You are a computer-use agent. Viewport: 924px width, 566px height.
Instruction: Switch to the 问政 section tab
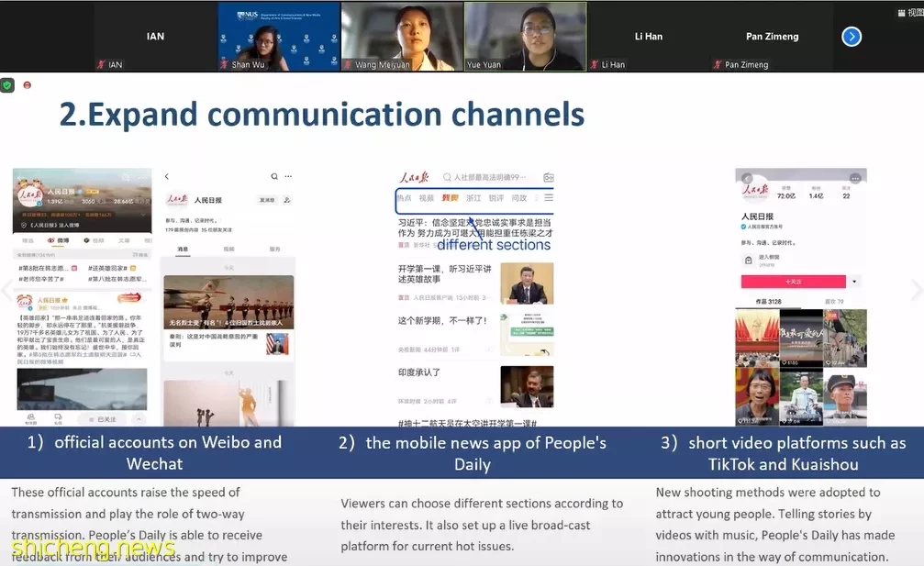pos(519,198)
